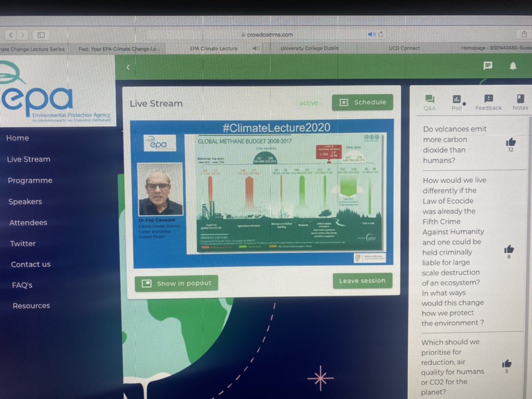The width and height of the screenshot is (532, 399).
Task: Open Twitter in the sidebar
Action: click(x=23, y=244)
